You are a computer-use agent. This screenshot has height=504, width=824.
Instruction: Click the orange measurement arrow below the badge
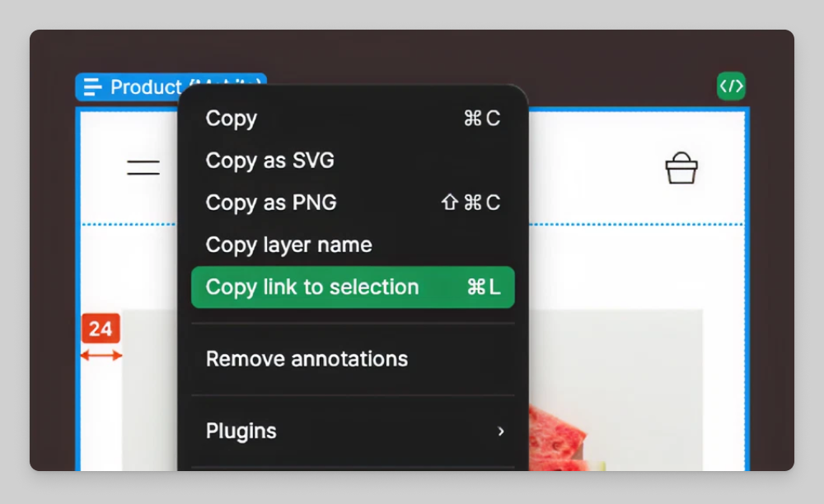pos(101,357)
